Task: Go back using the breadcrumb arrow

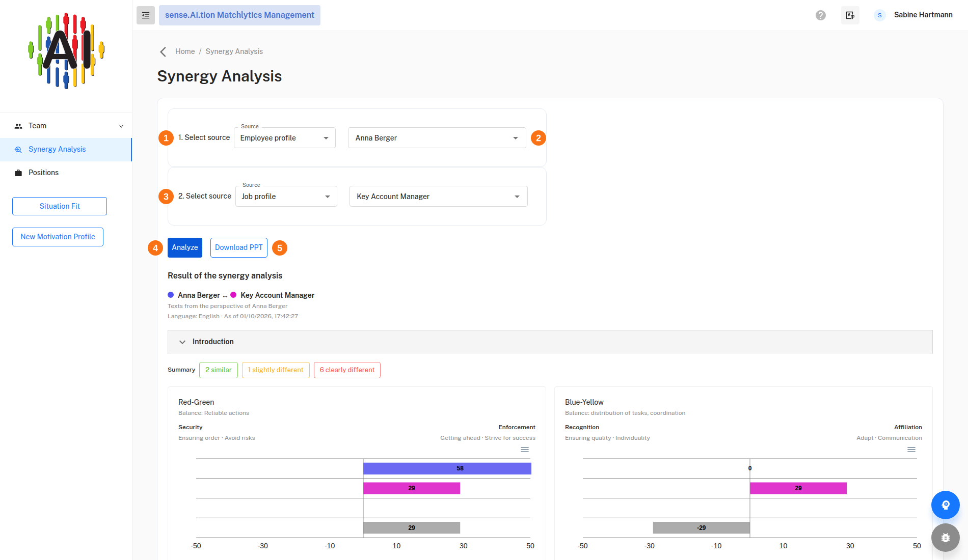Action: [163, 51]
